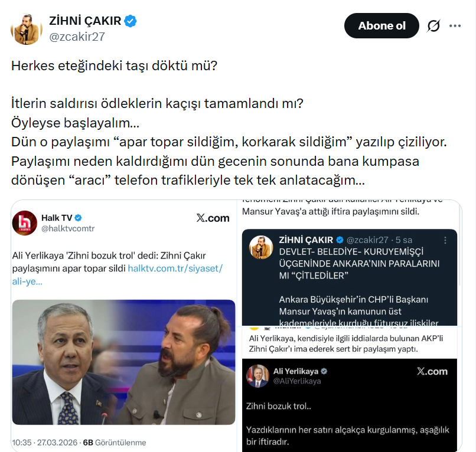
Task: Open the Ali Yerlikaya profile avatar
Action: point(257,376)
